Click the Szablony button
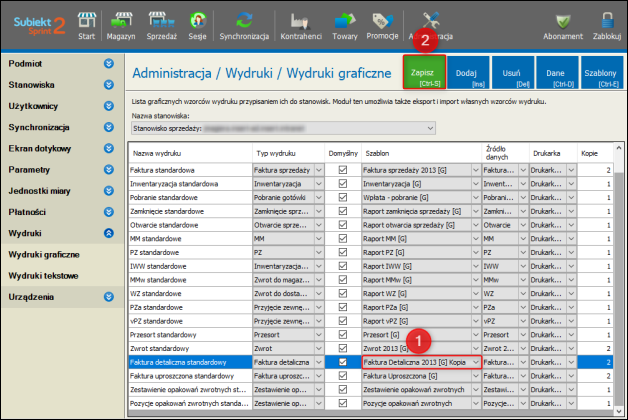The width and height of the screenshot is (628, 420). coord(600,74)
